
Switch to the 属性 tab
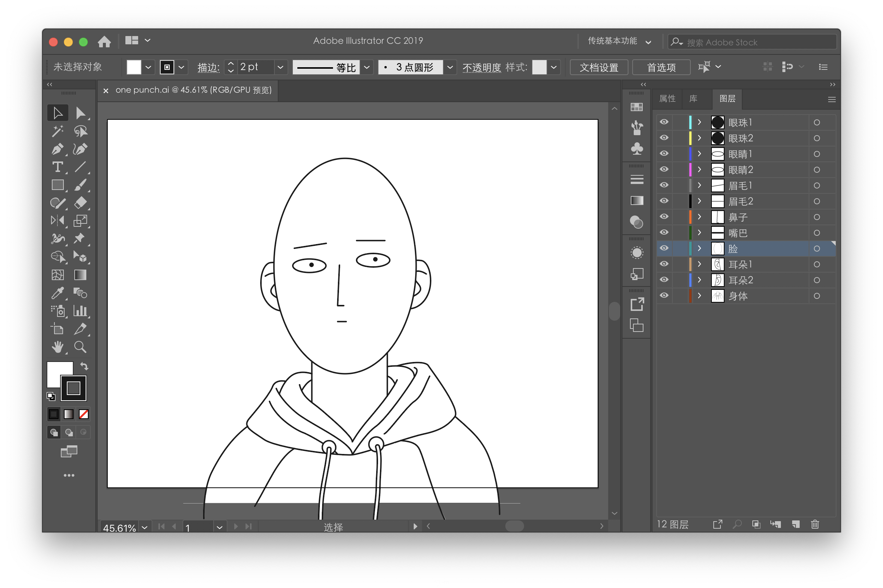[x=667, y=99]
